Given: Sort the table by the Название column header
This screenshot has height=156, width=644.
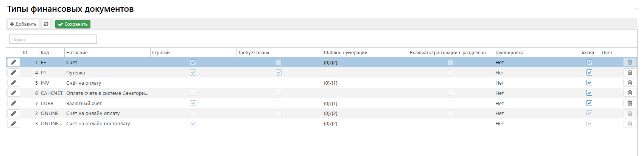Looking at the screenshot, I should pyautogui.click(x=77, y=53).
